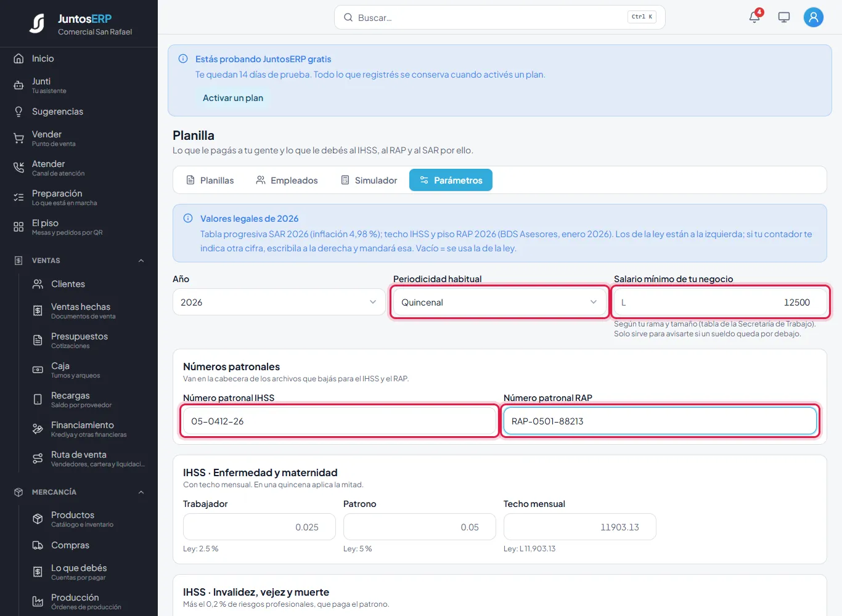Open Vender shopping cart icon
Image resolution: width=842 pixels, height=616 pixels.
tap(18, 139)
